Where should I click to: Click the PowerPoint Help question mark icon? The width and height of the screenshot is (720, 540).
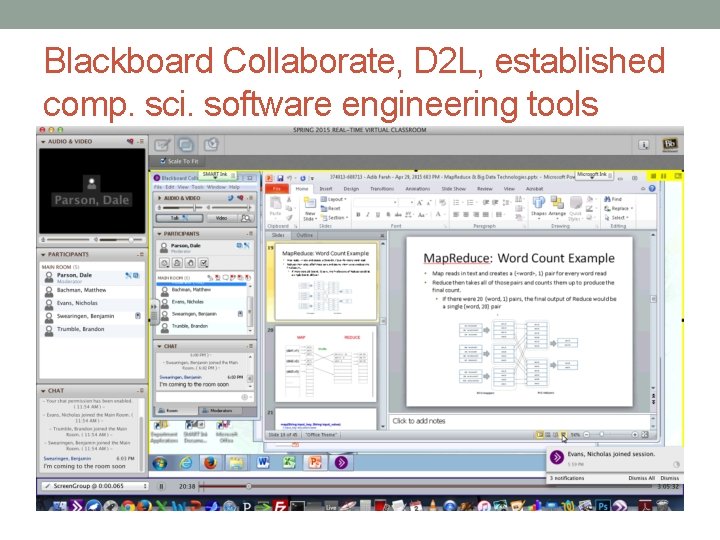652,188
